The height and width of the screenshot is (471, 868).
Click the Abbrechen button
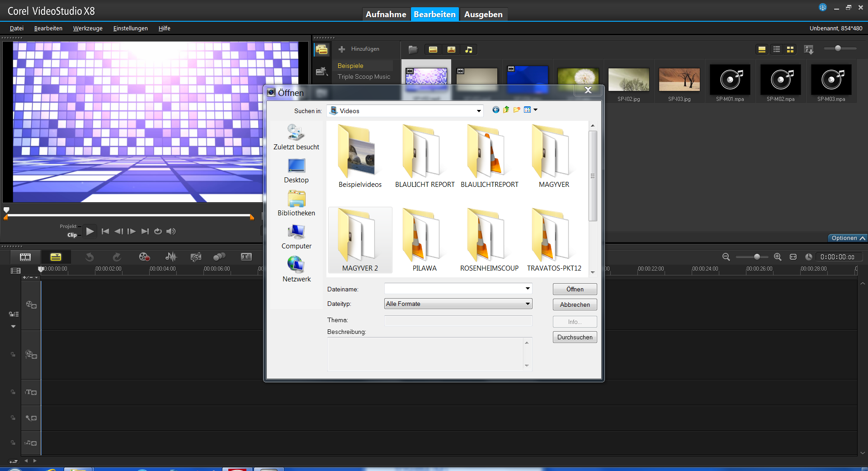coord(575,304)
